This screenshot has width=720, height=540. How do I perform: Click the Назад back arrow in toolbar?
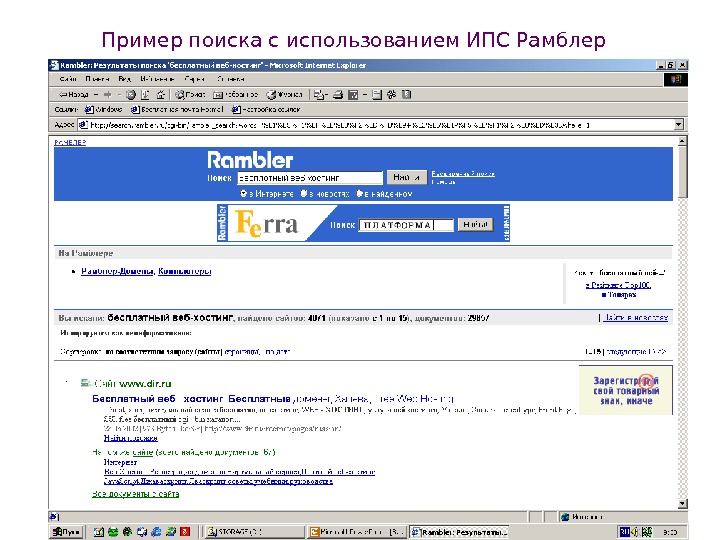click(x=73, y=95)
